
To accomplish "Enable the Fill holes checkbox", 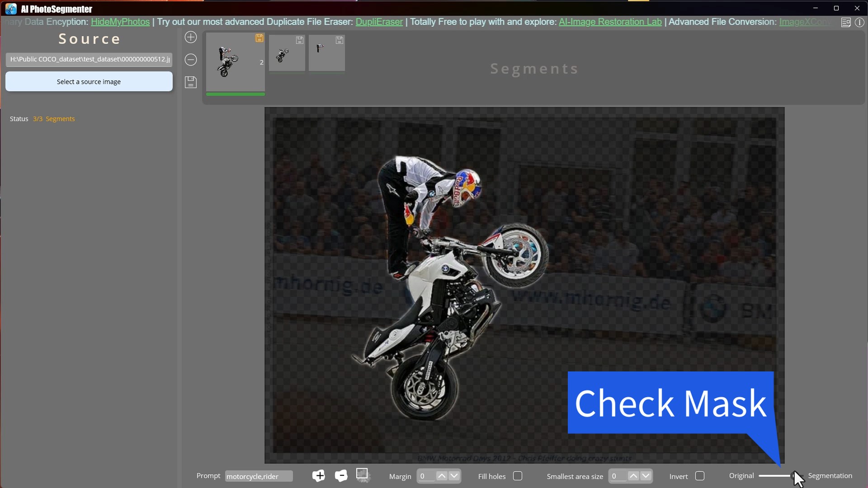I will click(518, 476).
